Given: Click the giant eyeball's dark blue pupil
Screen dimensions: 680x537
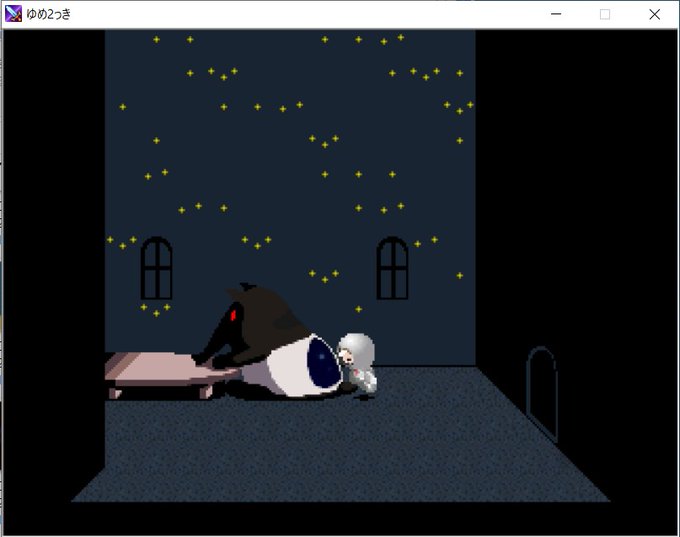Looking at the screenshot, I should tap(323, 363).
